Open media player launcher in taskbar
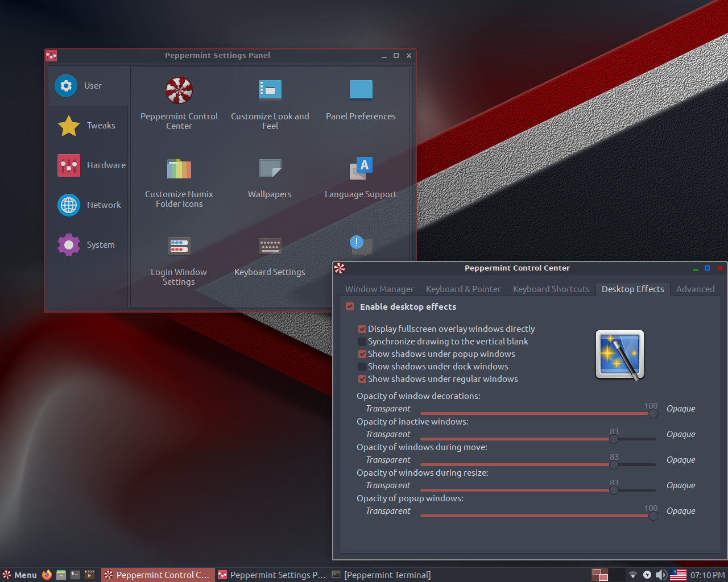The width and height of the screenshot is (728, 582). coord(89,575)
